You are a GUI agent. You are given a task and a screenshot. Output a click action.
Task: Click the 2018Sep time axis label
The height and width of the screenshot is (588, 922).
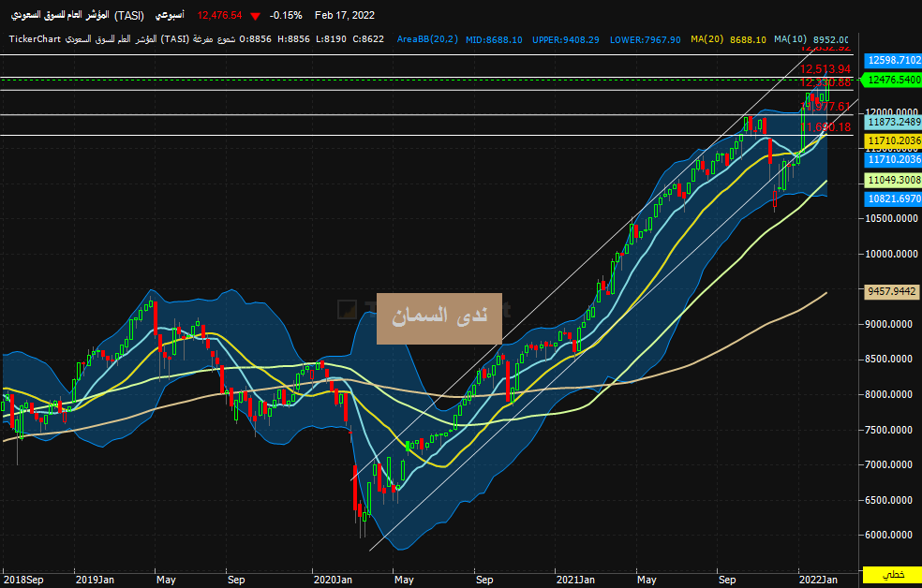click(x=23, y=580)
